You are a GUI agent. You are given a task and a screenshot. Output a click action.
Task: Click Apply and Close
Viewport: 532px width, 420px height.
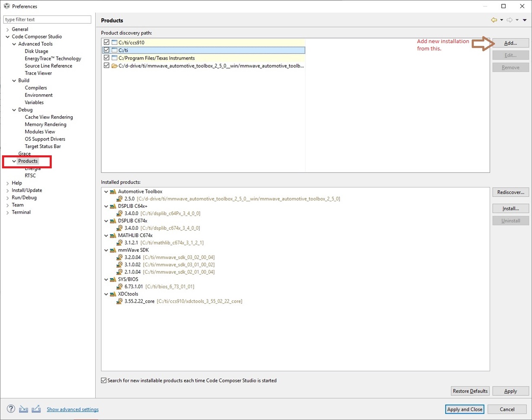pos(465,409)
